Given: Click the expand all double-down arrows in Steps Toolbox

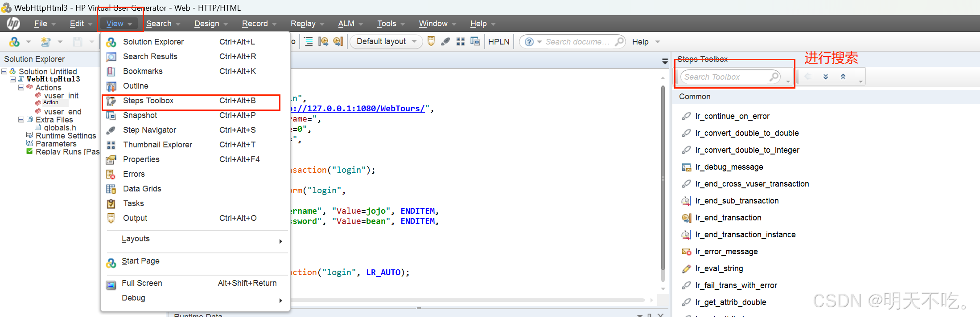Looking at the screenshot, I should pyautogui.click(x=826, y=77).
